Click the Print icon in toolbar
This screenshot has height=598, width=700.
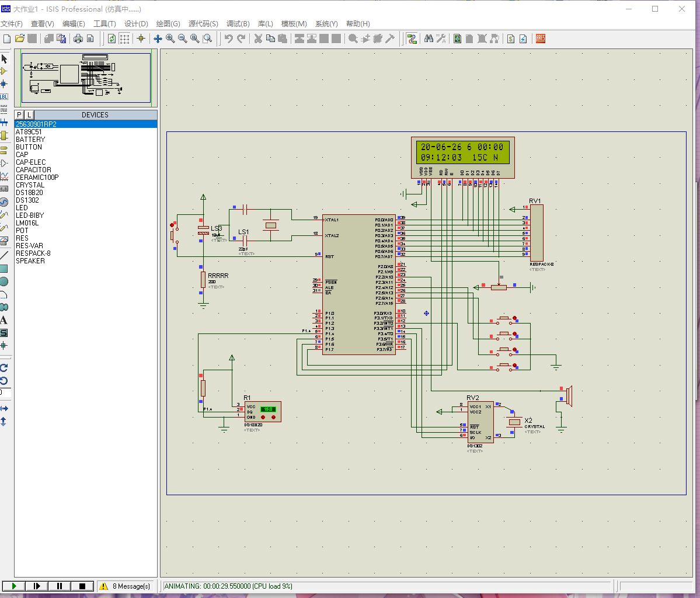coord(78,39)
